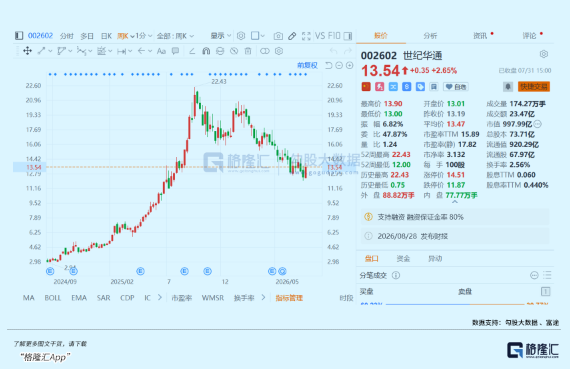Select the BOLL indicator
This screenshot has width=570, height=369.
click(53, 298)
